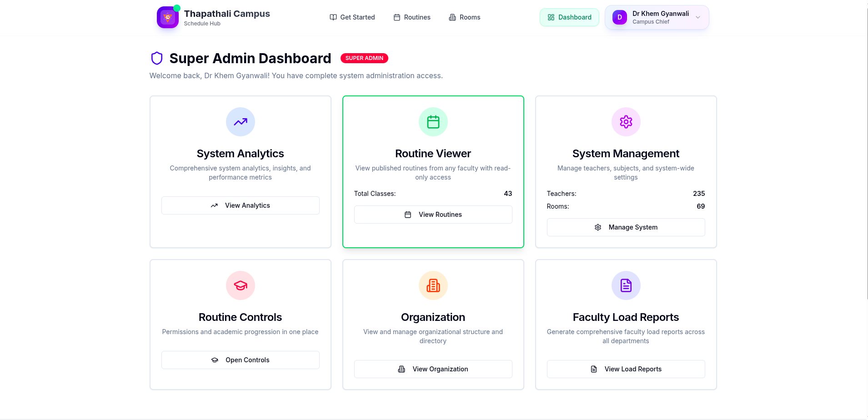This screenshot has width=868, height=420.
Task: Select the Dashboard nav button
Action: [569, 17]
